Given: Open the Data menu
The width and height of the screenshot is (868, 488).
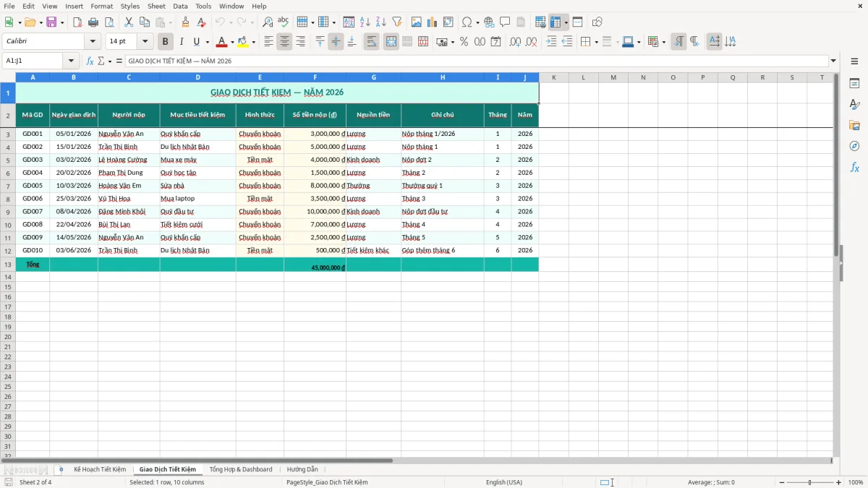Looking at the screenshot, I should (x=180, y=6).
